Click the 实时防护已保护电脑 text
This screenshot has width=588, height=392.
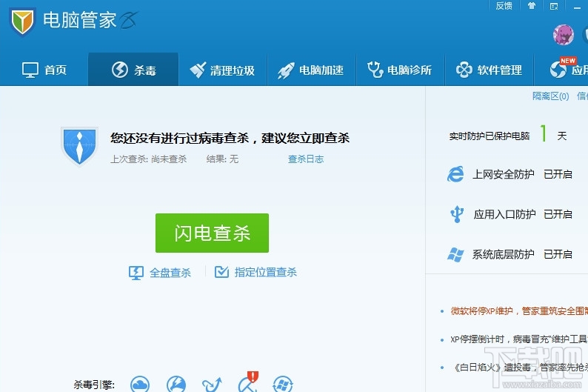click(490, 136)
